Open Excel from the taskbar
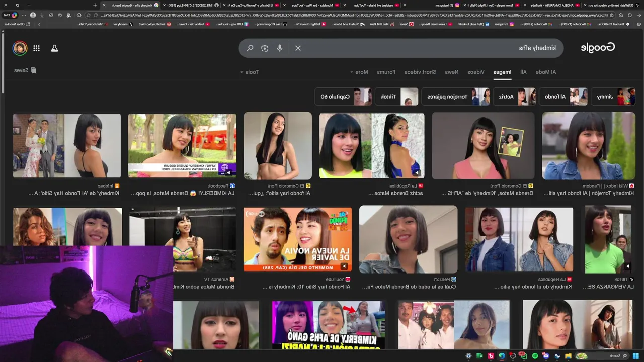 [x=479, y=356]
